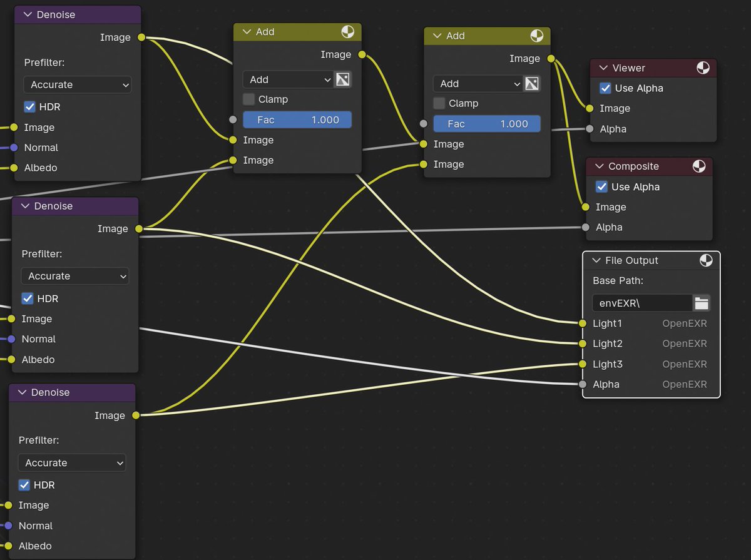
Task: Open Prefilter dropdown on middle Denoise node
Action: coord(75,276)
